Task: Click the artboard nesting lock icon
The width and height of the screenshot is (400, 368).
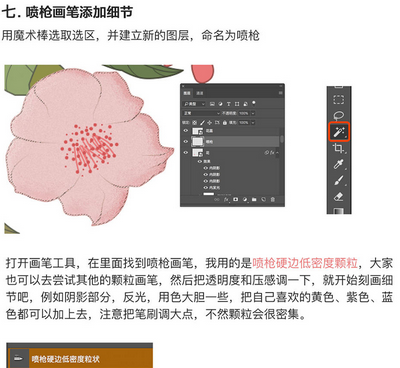Action: [217, 122]
